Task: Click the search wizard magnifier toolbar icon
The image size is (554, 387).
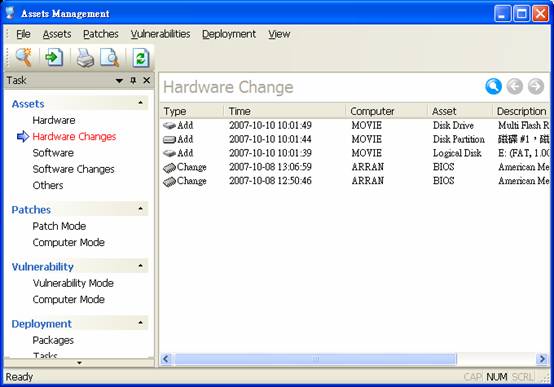Action: pos(23,57)
